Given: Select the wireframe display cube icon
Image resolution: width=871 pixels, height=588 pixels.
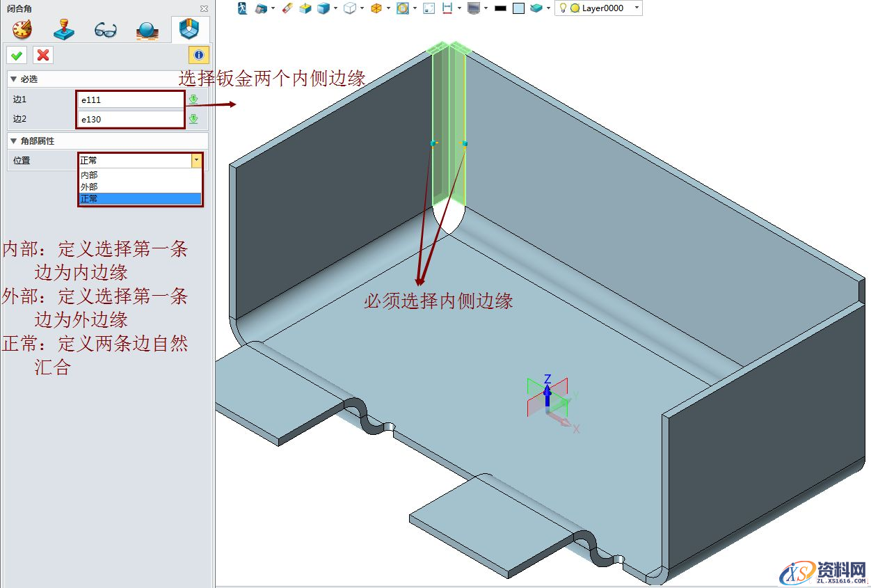Looking at the screenshot, I should (351, 8).
